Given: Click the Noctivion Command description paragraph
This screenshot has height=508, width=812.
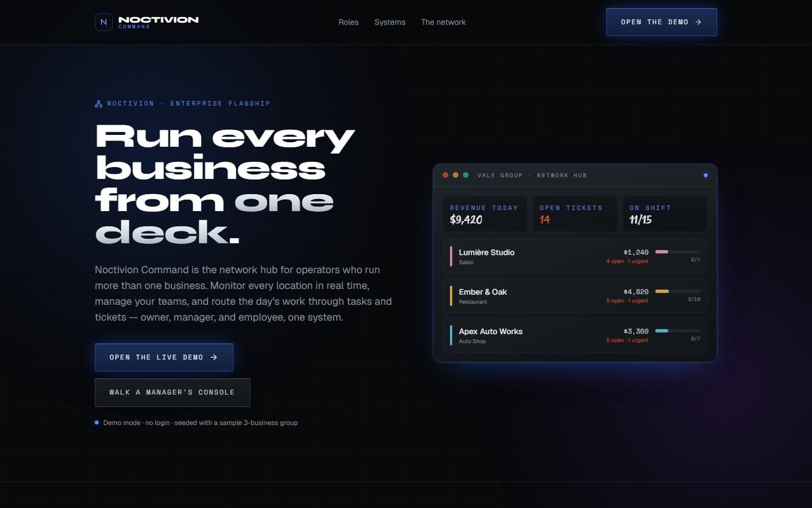Looking at the screenshot, I should point(243,294).
